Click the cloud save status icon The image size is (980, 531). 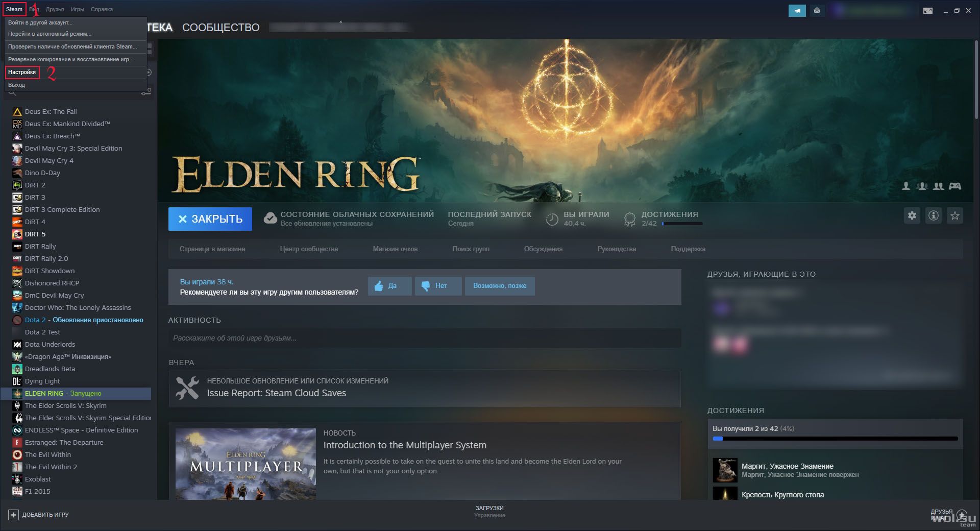point(270,219)
